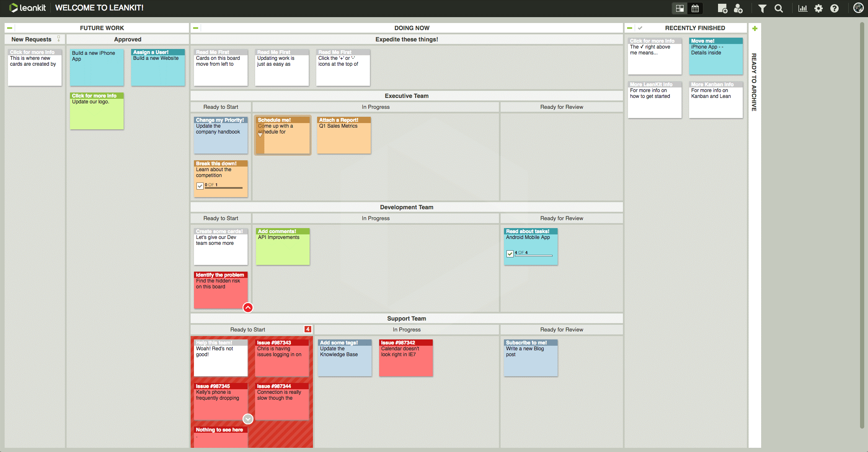Click the help question mark icon
The image size is (868, 452).
[834, 9]
